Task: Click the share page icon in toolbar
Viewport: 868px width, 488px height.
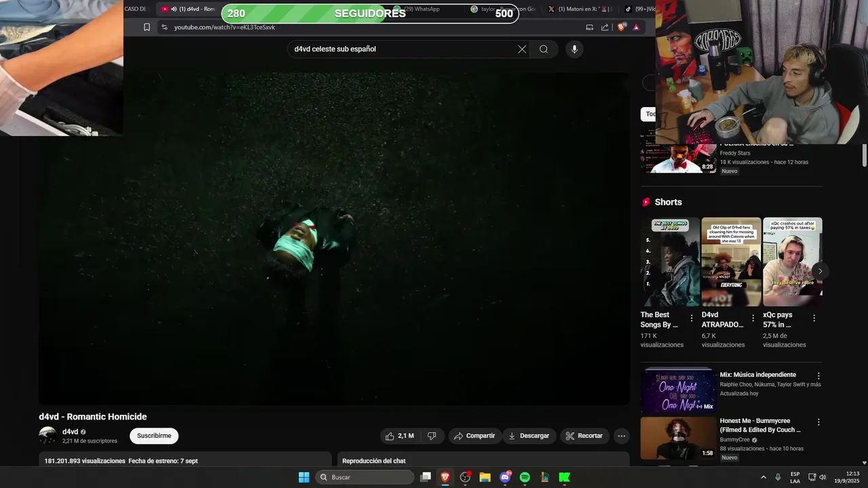Action: tap(605, 27)
